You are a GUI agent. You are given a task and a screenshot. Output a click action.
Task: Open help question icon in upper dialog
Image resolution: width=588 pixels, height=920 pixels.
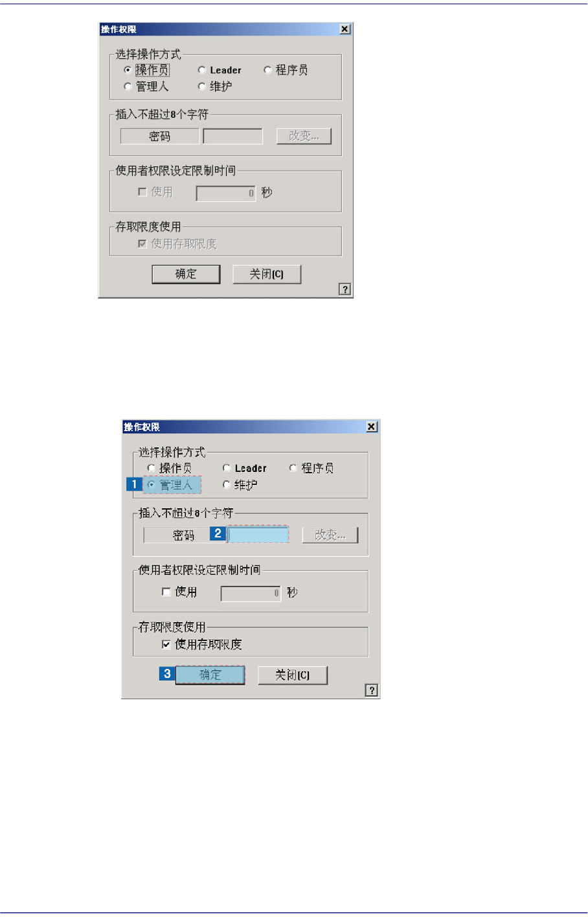click(345, 289)
